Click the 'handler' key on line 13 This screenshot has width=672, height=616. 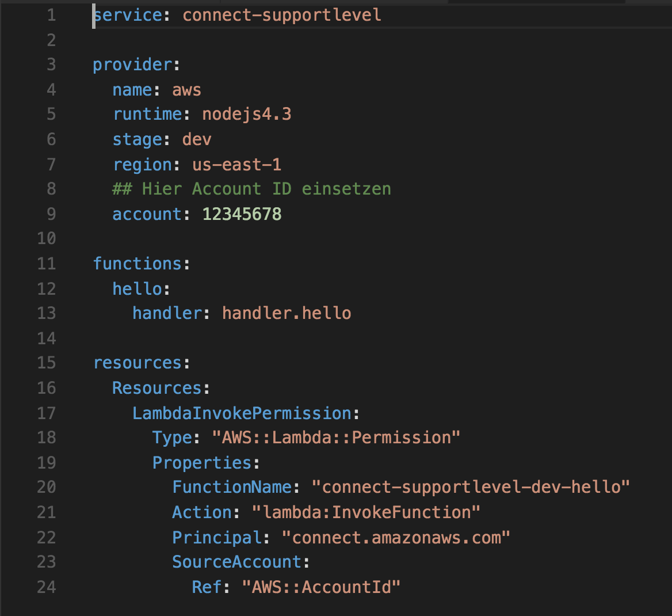pyautogui.click(x=167, y=314)
